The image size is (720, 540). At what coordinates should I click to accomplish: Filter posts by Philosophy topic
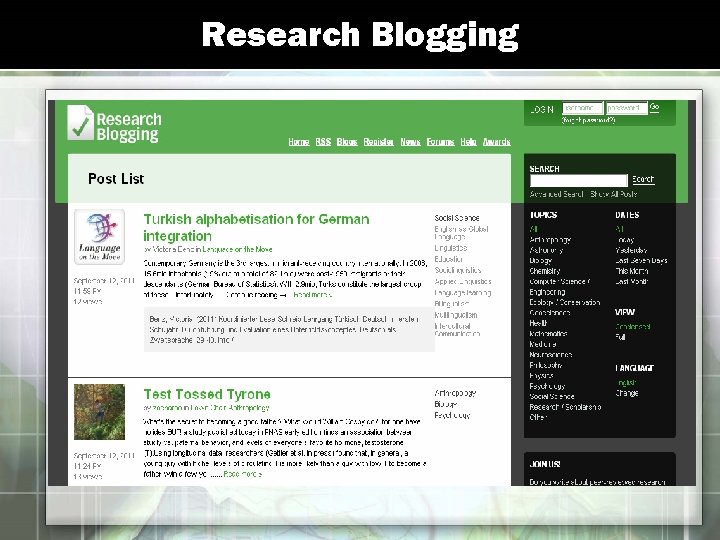point(546,366)
